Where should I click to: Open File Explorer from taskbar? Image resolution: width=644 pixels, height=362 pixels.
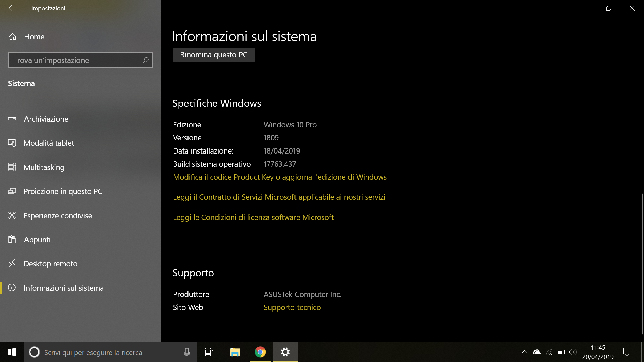pos(235,352)
